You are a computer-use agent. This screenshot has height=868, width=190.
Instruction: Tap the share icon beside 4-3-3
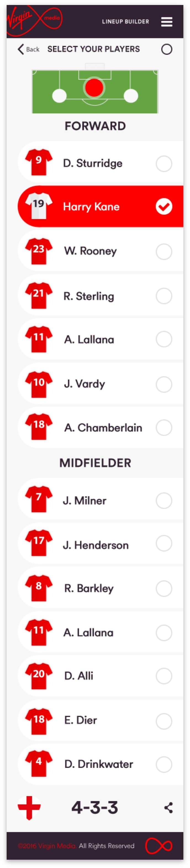(x=168, y=807)
